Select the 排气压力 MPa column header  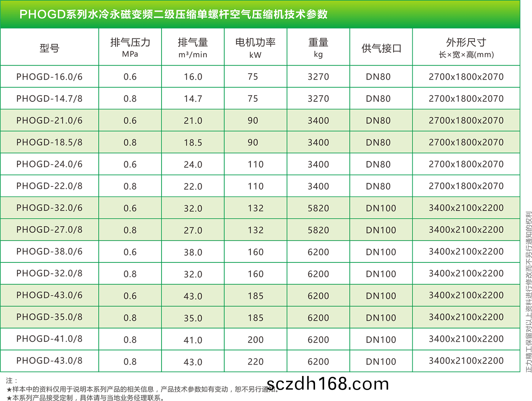click(x=130, y=47)
